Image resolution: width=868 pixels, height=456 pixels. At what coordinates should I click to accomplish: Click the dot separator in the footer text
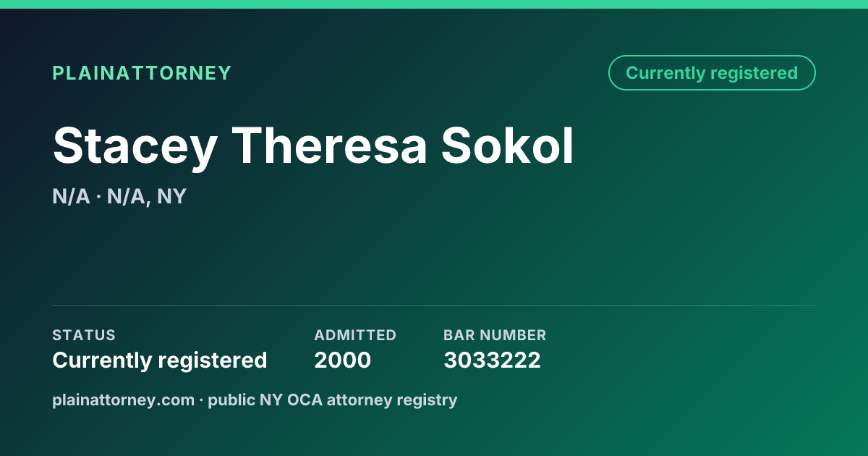[x=201, y=400]
